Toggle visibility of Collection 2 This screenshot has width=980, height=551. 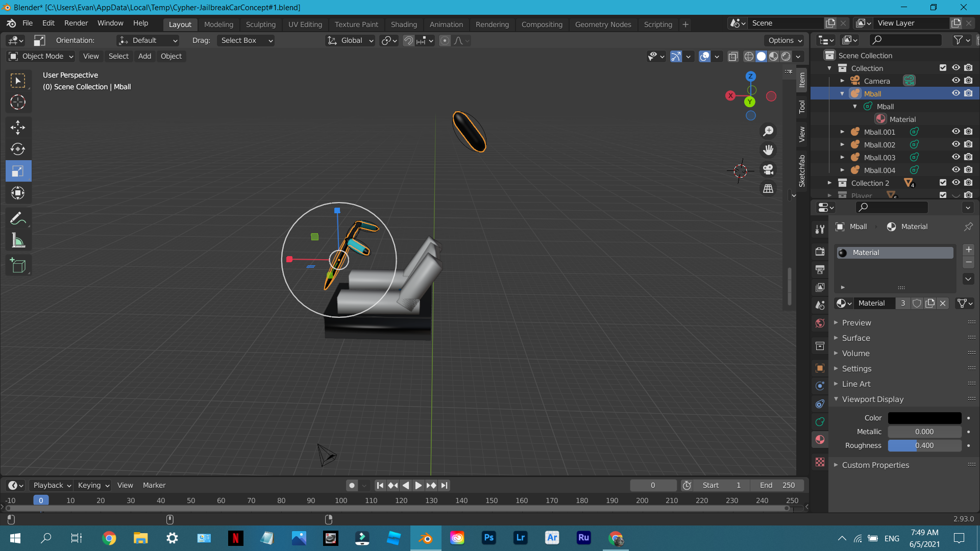[x=956, y=182]
